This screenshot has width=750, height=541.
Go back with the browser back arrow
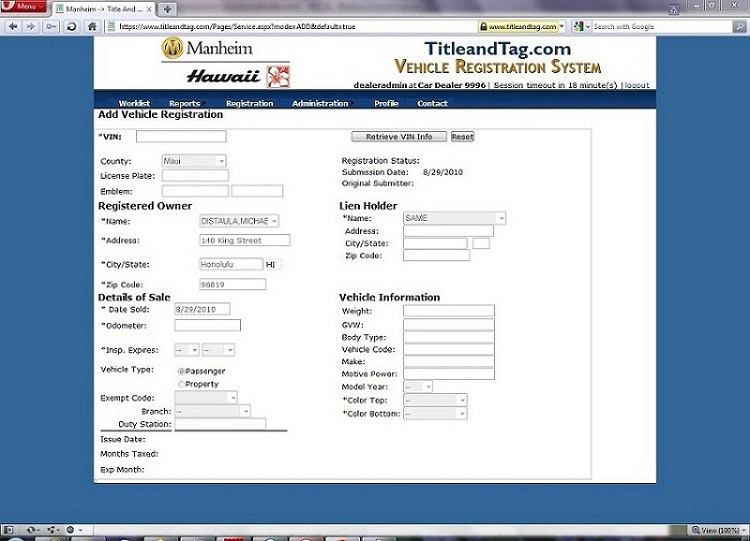[13, 26]
